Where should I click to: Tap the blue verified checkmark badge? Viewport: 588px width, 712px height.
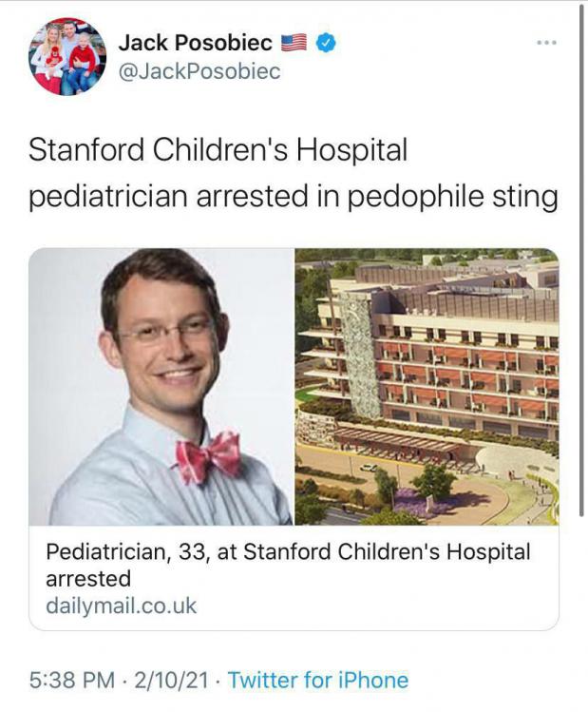325,43
